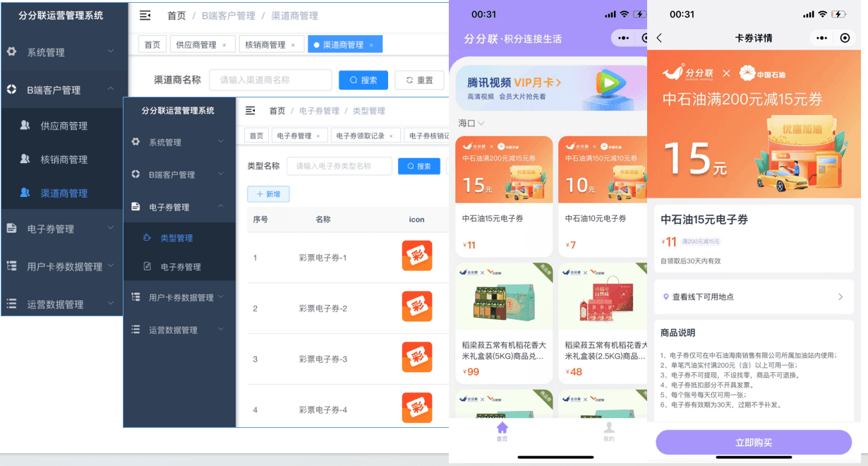Click the 搜索 button beside 渠道商名称
This screenshot has width=868, height=466.
pos(363,80)
